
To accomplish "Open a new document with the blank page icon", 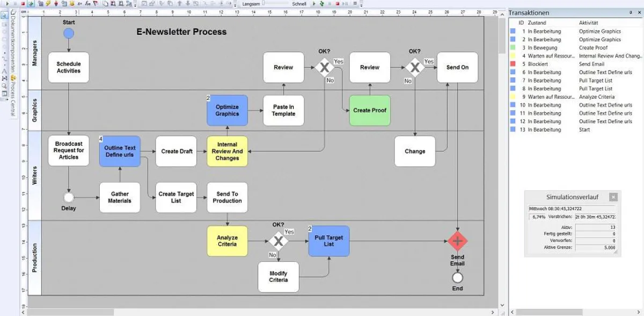I will pos(104,3).
